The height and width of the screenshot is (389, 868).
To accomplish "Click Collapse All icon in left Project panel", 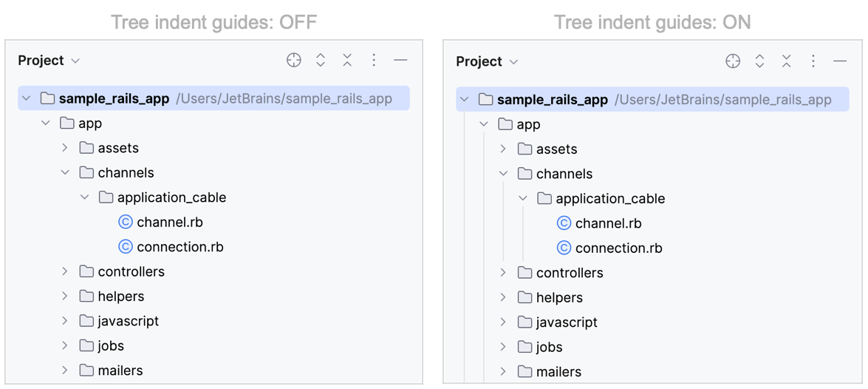I will (x=347, y=61).
